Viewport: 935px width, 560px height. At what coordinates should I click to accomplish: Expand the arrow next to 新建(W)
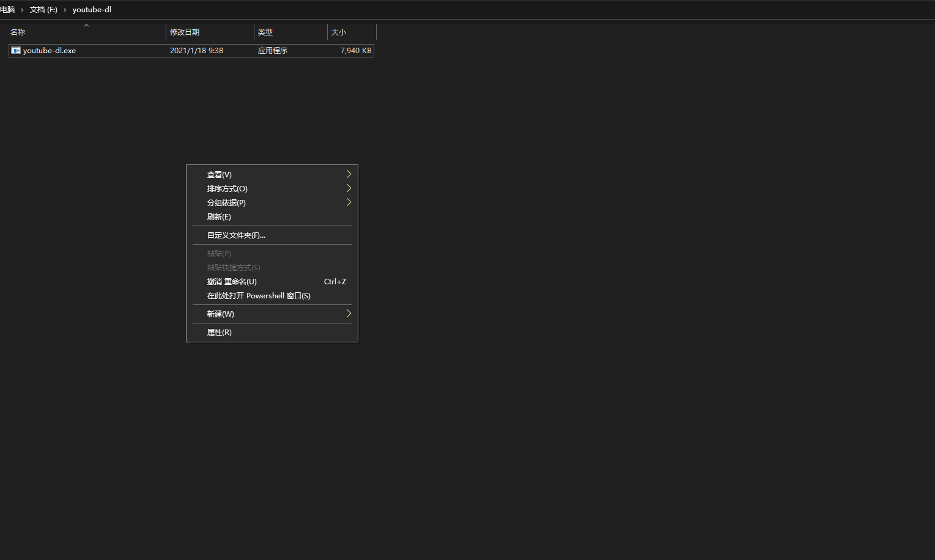click(x=349, y=314)
